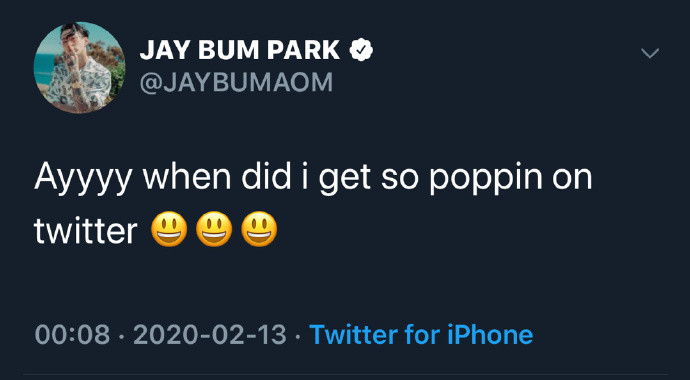Click the word "iPhone" in the source label
The width and height of the screenshot is (690, 380).
[490, 335]
